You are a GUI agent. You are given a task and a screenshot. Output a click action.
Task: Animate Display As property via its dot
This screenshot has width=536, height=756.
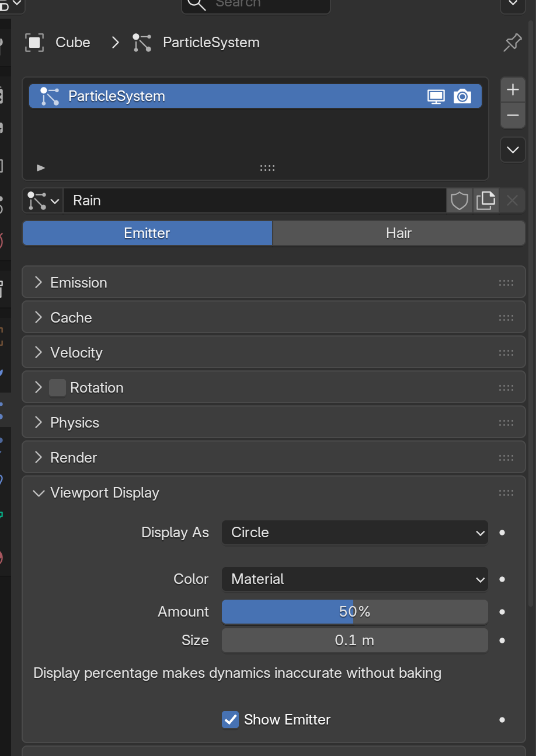[x=502, y=533]
